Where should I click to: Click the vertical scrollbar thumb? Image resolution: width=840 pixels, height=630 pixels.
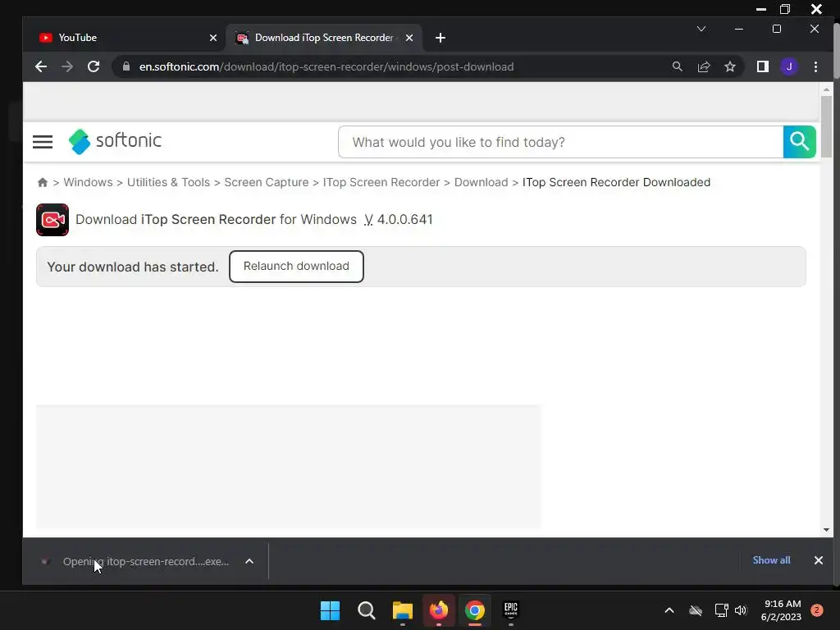(826, 127)
